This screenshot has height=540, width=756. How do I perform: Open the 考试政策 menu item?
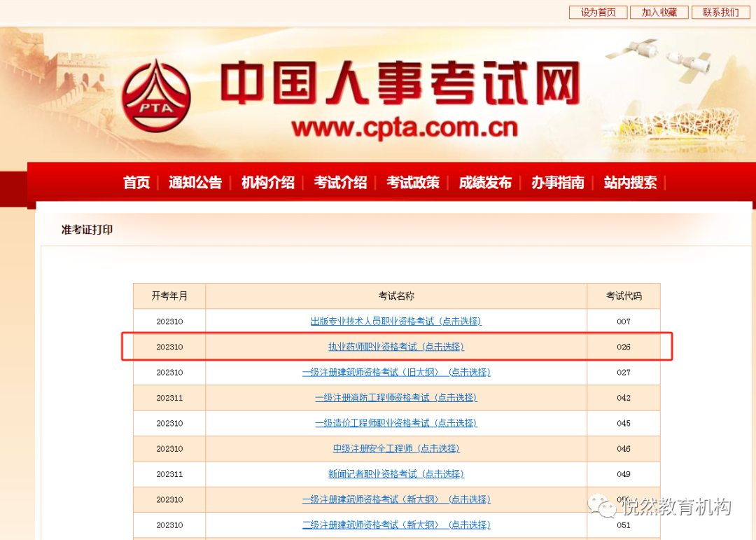point(413,183)
